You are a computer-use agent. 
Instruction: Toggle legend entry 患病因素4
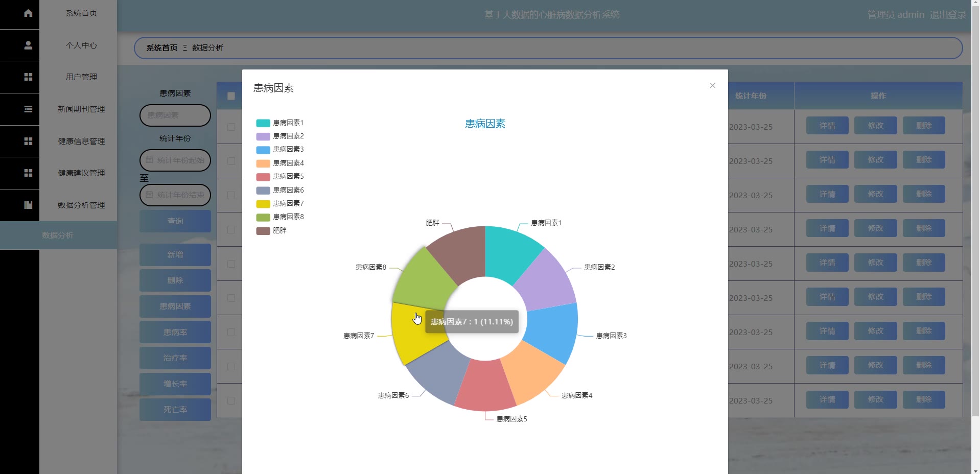[x=280, y=163]
